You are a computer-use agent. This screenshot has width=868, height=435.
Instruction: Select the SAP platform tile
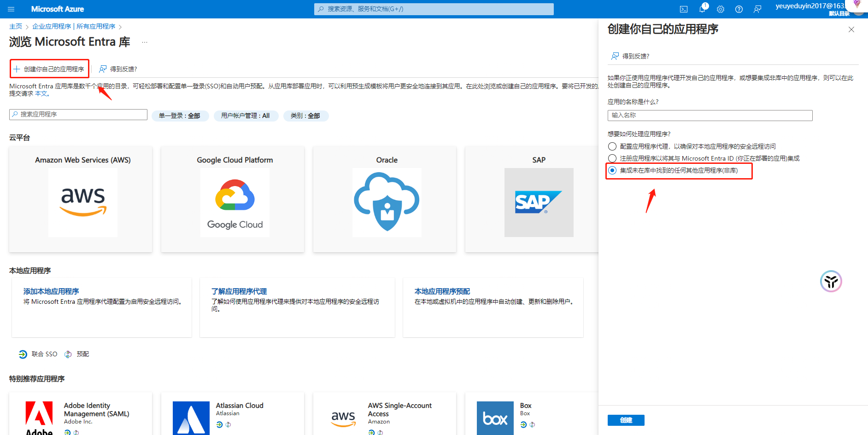(x=532, y=199)
